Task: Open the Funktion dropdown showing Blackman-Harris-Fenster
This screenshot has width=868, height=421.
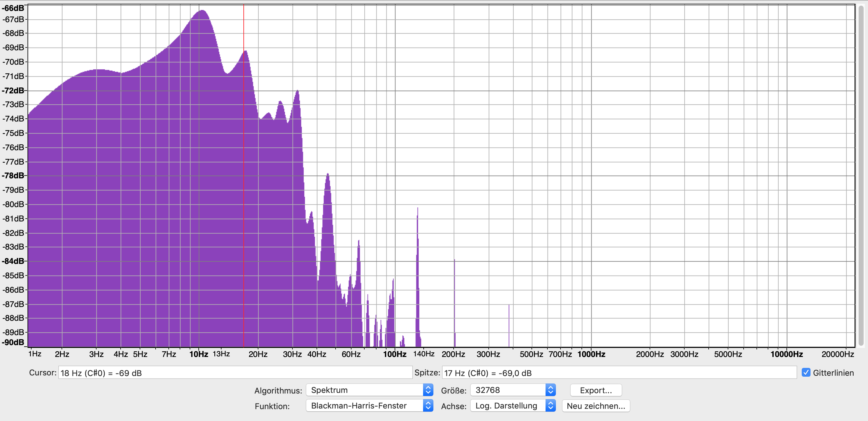Action: pos(369,405)
